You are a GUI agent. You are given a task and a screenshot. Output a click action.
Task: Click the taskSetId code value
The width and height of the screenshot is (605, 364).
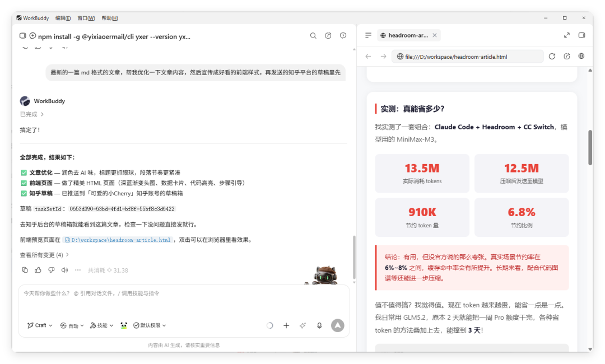[x=122, y=209]
